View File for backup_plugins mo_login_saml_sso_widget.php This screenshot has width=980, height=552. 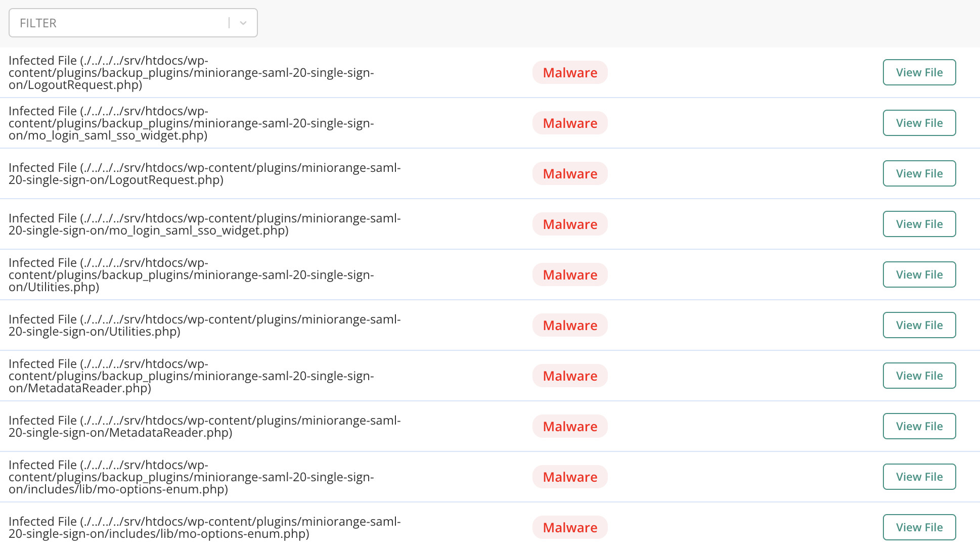tap(919, 123)
